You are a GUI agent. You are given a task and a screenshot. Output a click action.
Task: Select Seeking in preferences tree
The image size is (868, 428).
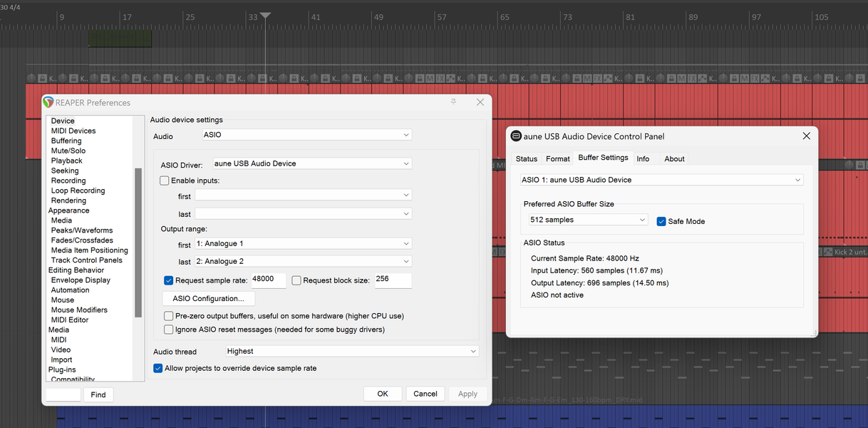tap(65, 171)
